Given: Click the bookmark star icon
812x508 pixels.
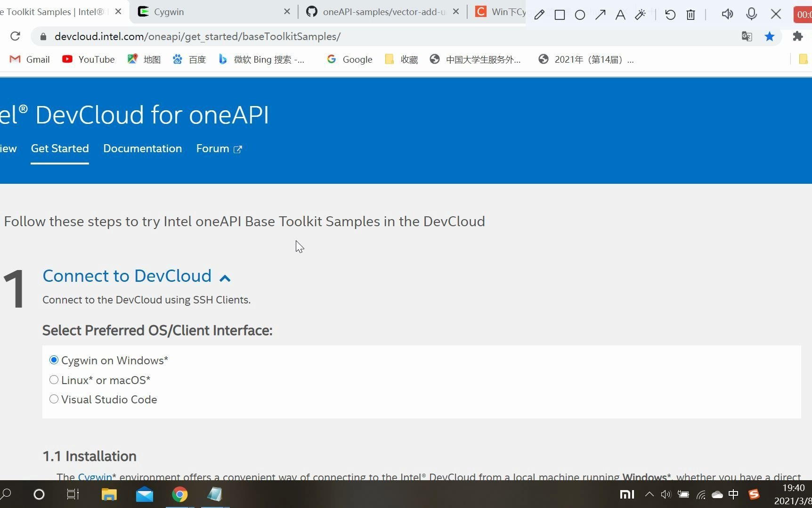Looking at the screenshot, I should tap(770, 36).
